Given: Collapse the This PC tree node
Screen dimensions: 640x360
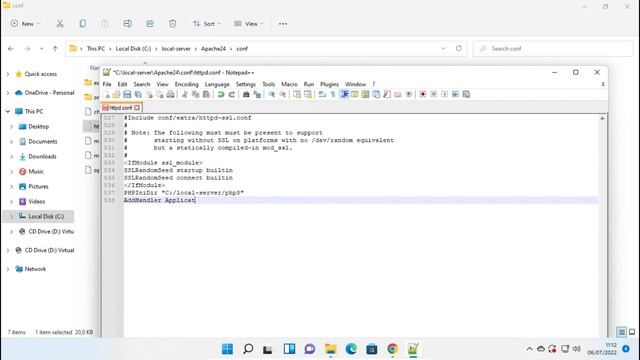Looking at the screenshot, I should pos(7,111).
